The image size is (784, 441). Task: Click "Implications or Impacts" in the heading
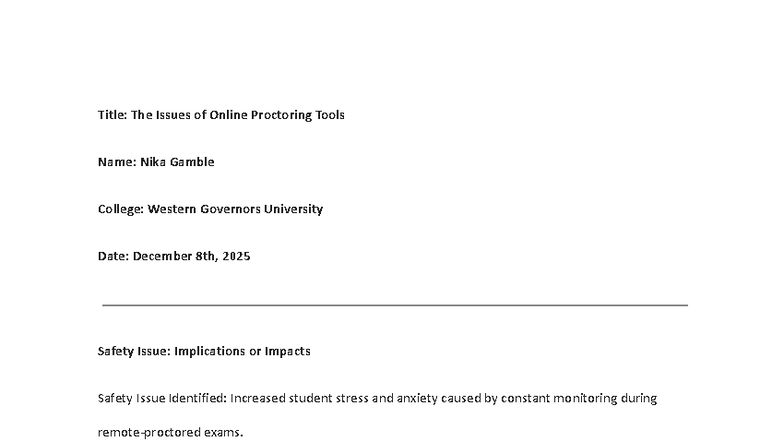(242, 351)
